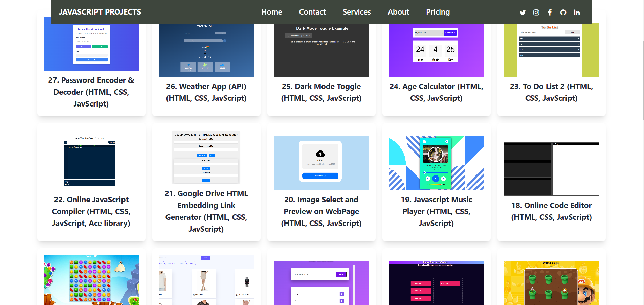Click the LinkedIn icon in navbar

click(x=577, y=13)
